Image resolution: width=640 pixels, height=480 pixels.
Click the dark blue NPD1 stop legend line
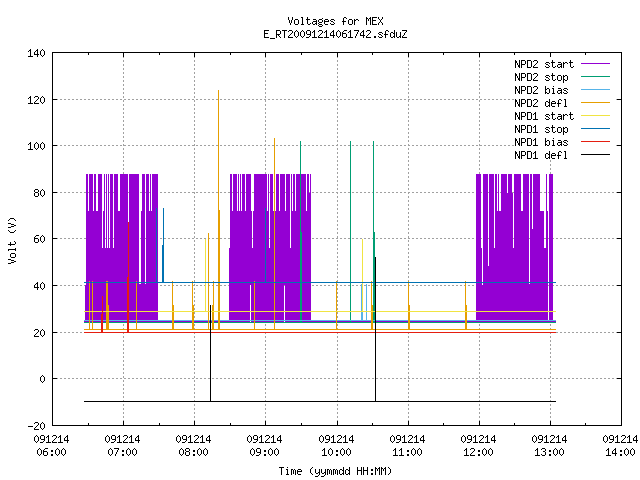tap(596, 129)
